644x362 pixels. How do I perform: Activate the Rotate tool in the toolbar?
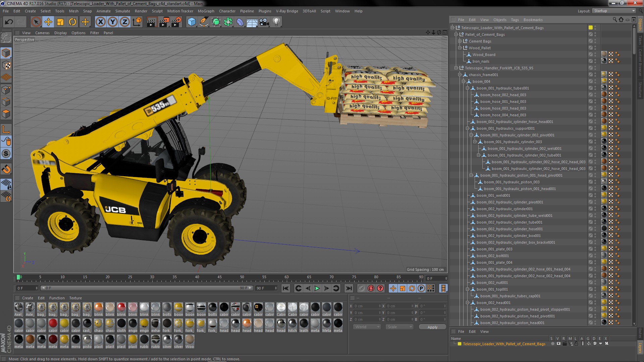72,22
